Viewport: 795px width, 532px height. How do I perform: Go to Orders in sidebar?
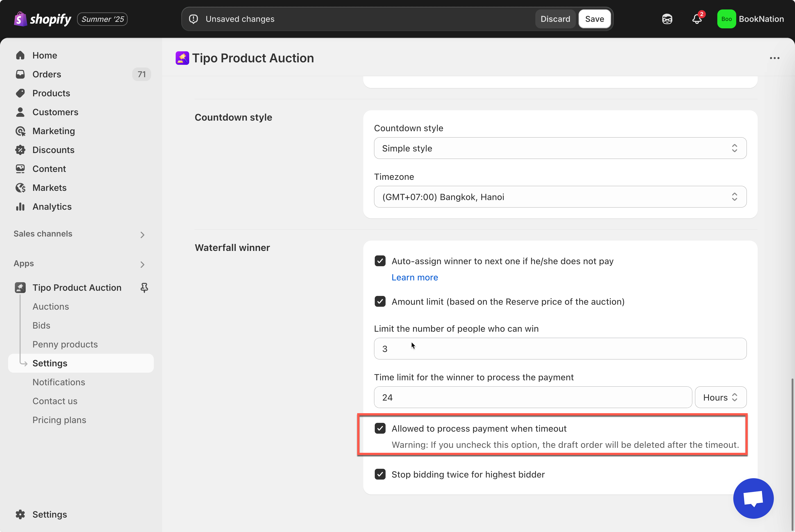(x=47, y=74)
